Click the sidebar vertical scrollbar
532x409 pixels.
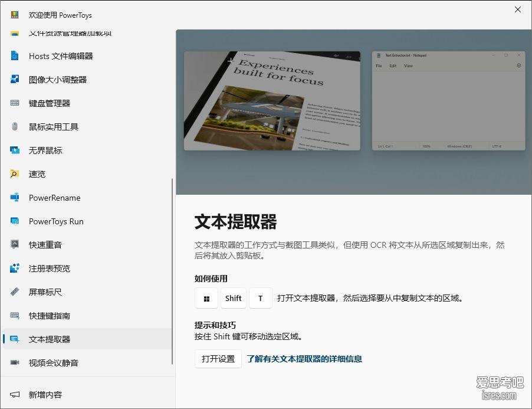[172, 271]
